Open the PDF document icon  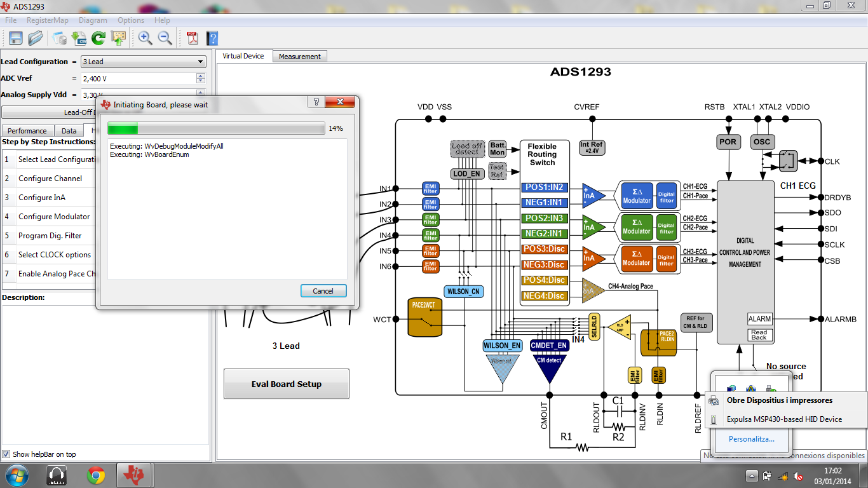point(192,38)
